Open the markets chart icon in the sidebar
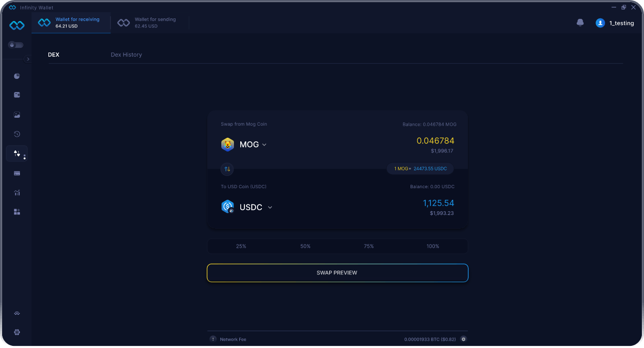This screenshot has height=348, width=644. (x=17, y=192)
